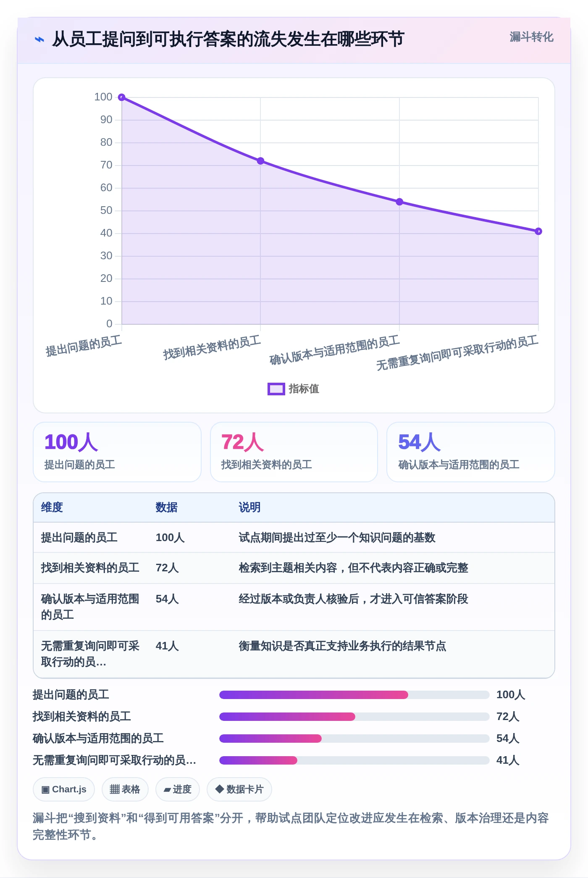Click the footer note starting with 漏斗把
This screenshot has width=588, height=878.
click(291, 826)
